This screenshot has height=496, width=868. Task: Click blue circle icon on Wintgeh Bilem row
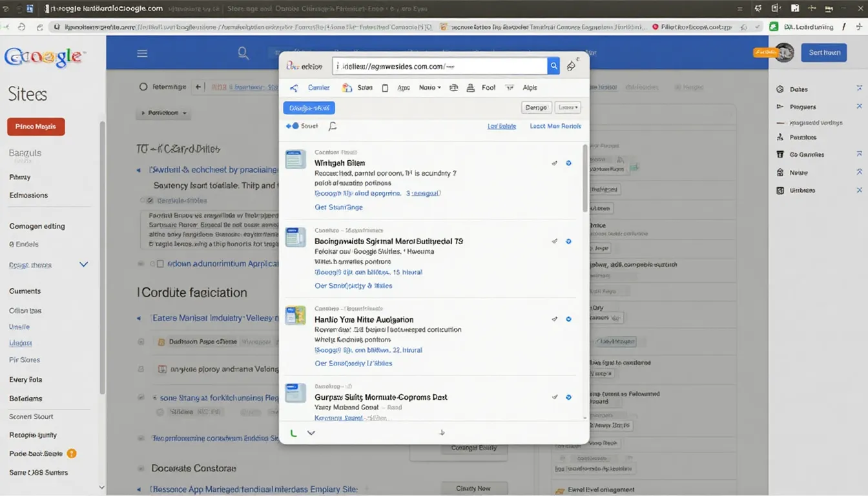[568, 163]
